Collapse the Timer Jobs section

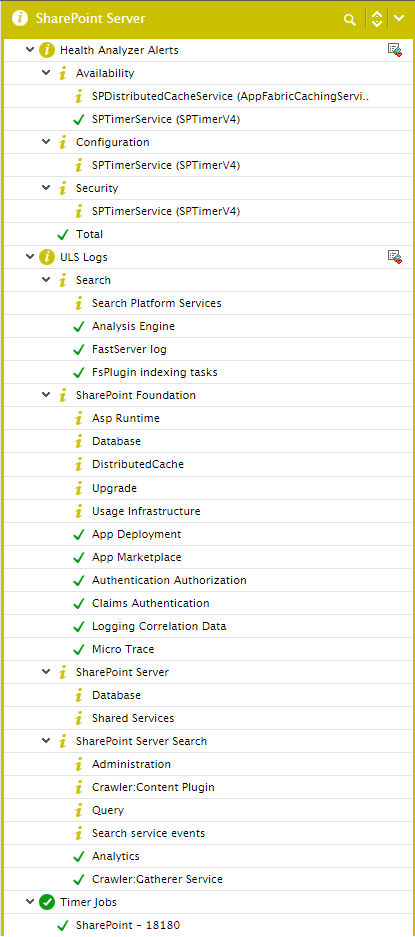(x=30, y=902)
